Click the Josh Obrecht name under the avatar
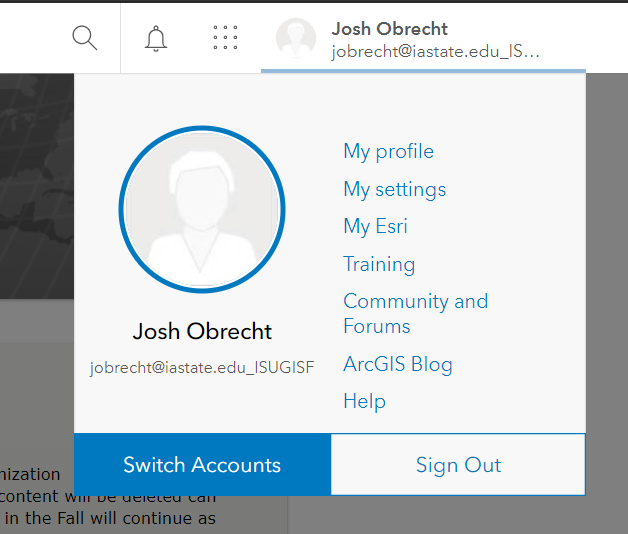 pyautogui.click(x=202, y=331)
